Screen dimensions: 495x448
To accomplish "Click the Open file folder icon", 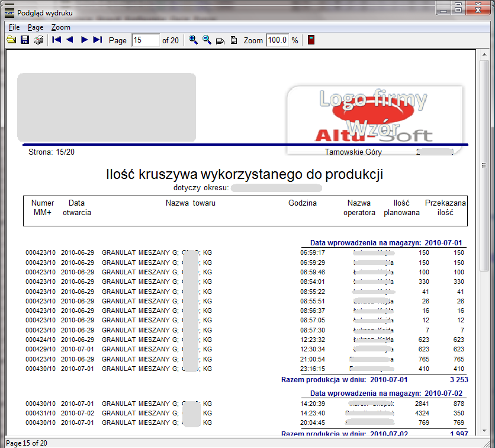I will click(11, 40).
